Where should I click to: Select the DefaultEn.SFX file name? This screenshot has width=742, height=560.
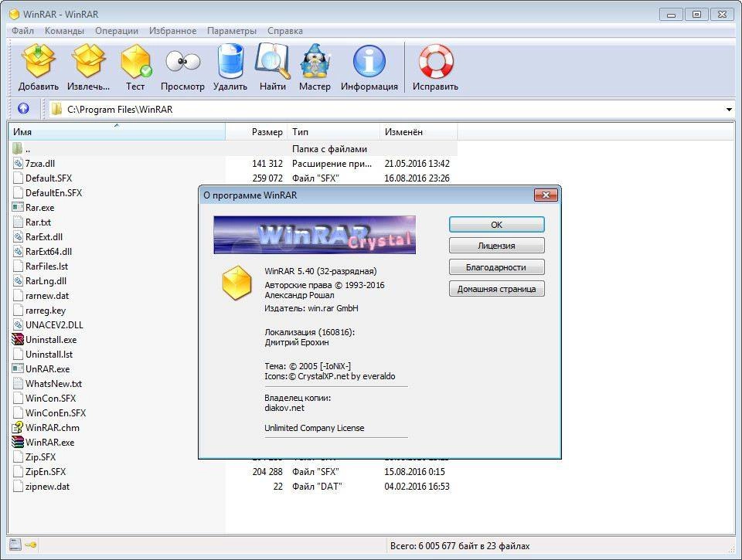(x=53, y=192)
